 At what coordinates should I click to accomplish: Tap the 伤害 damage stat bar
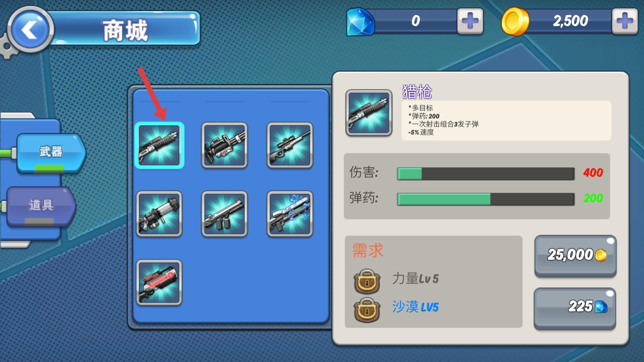486,174
